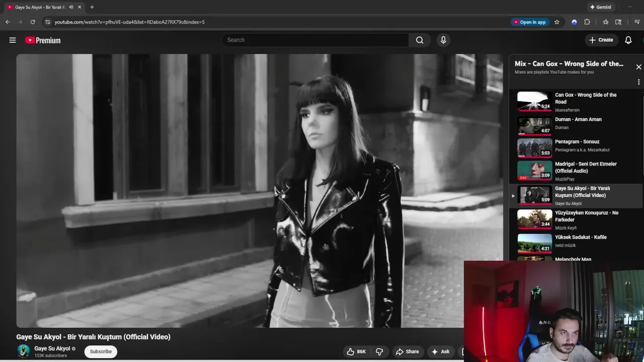This screenshot has width=644, height=362.
Task: Reload the page with the refresh icon
Action: pos(33,22)
